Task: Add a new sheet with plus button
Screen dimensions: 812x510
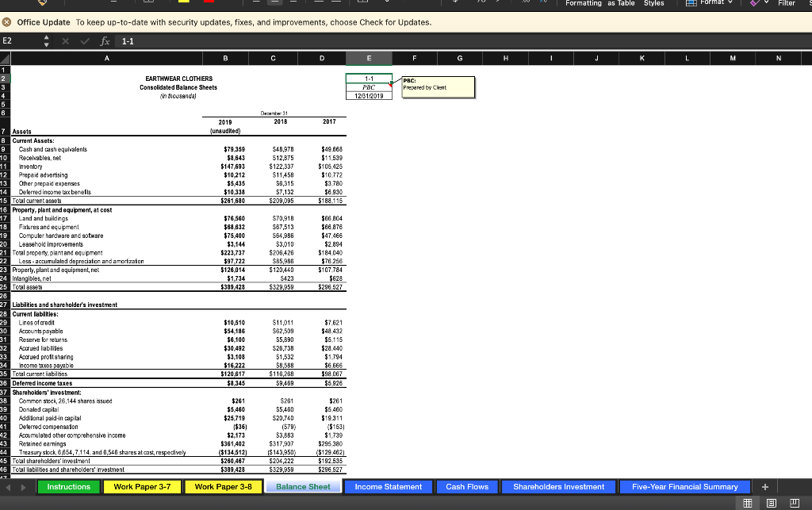Action: coord(765,487)
